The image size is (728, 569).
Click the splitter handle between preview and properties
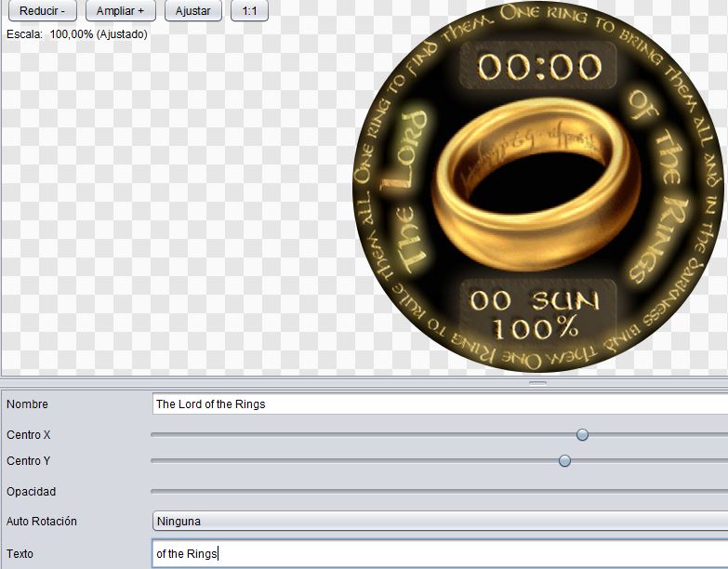click(x=537, y=383)
